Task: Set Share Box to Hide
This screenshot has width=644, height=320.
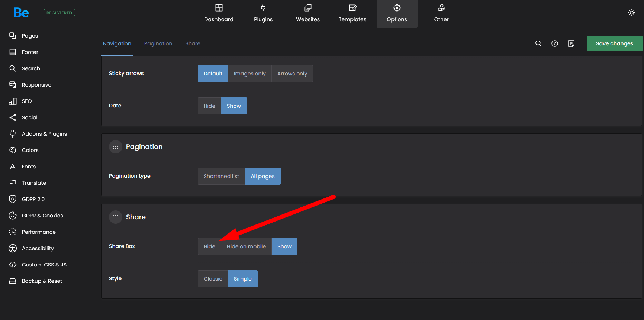Action: pos(209,246)
